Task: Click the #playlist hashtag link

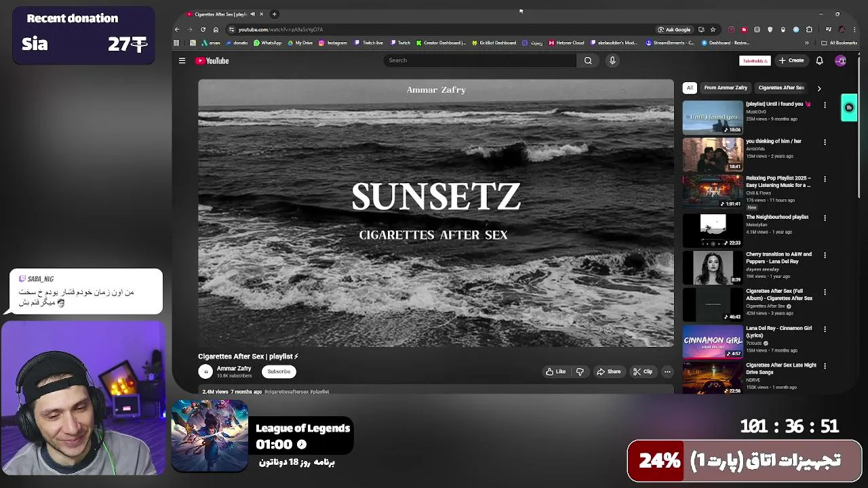Action: (x=319, y=392)
